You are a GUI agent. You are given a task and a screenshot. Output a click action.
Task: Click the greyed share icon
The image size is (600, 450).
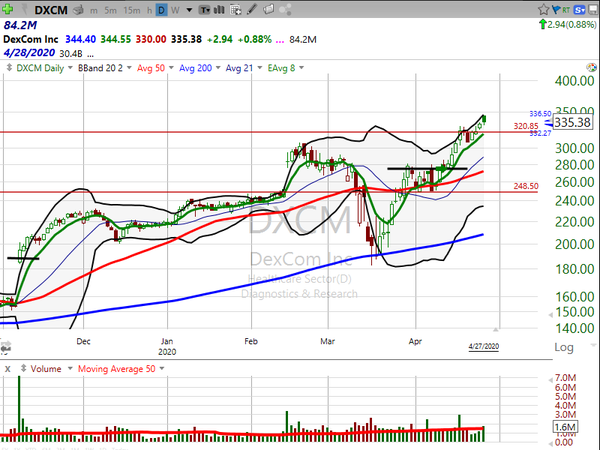tap(285, 9)
